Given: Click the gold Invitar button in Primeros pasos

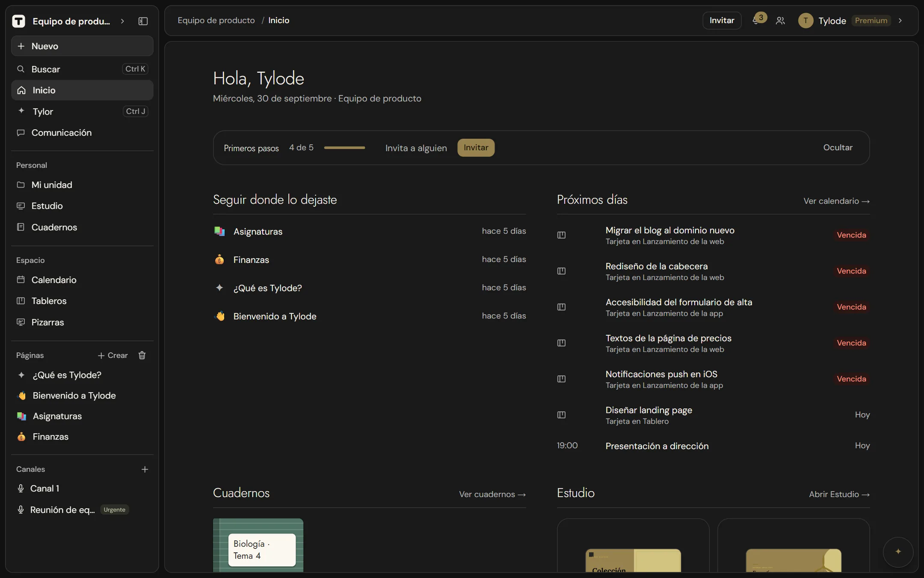Looking at the screenshot, I should (476, 148).
